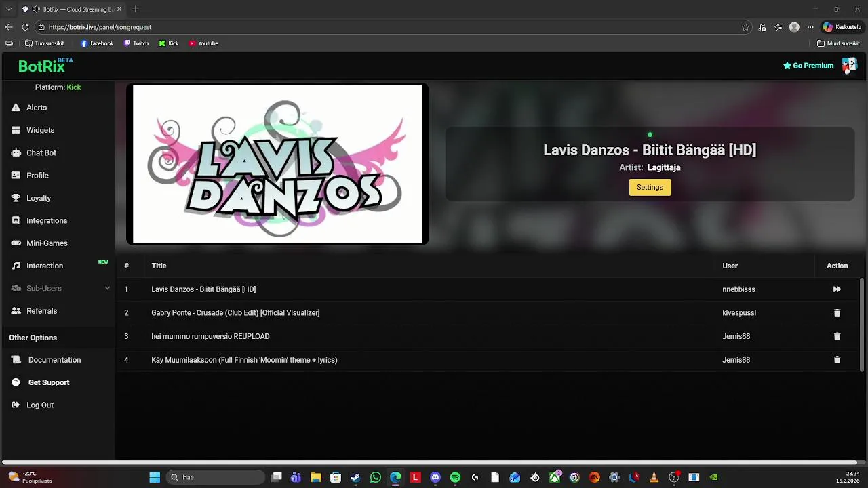The width and height of the screenshot is (868, 488).
Task: Open WhatsApp from the taskbar
Action: click(376, 477)
